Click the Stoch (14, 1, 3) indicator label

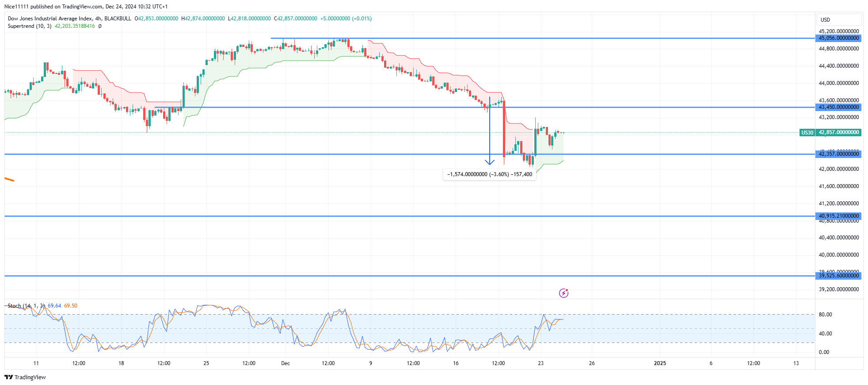tap(26, 306)
